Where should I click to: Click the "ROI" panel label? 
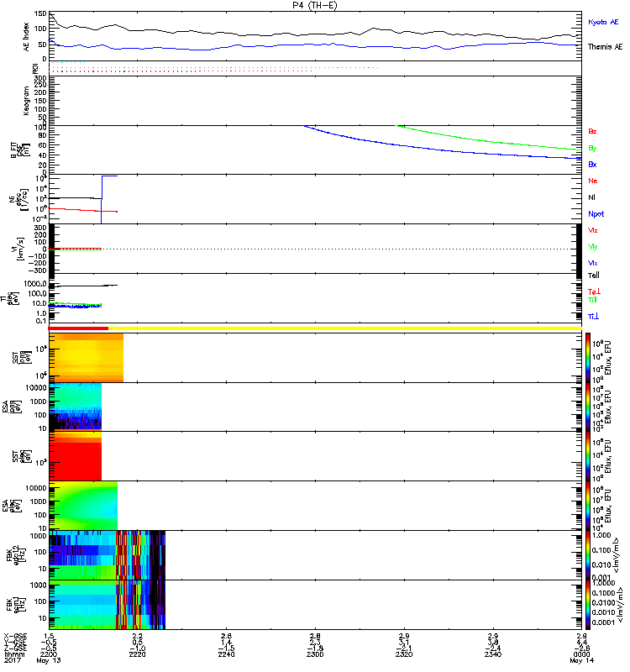[x=35, y=68]
